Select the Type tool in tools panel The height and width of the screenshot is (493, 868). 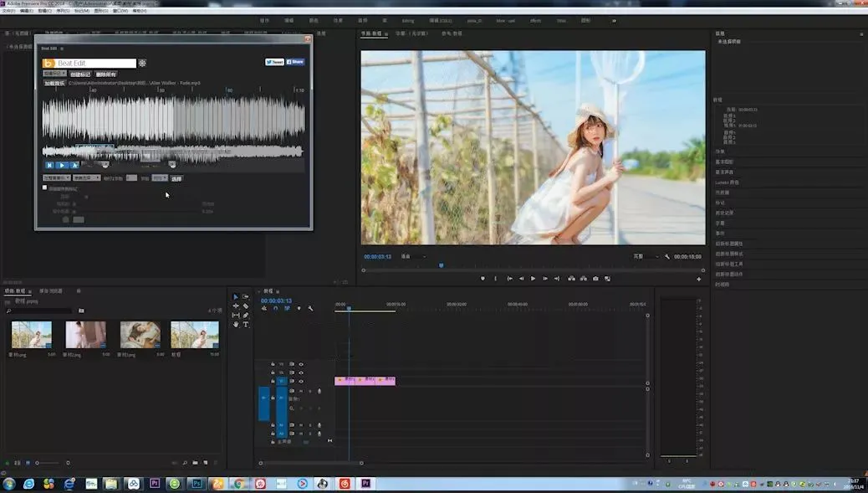pyautogui.click(x=246, y=325)
